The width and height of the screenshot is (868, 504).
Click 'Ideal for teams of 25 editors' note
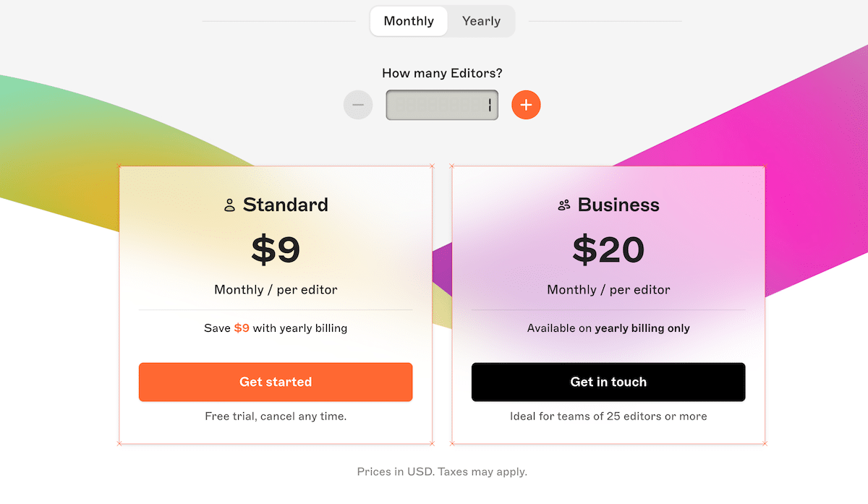pos(608,417)
